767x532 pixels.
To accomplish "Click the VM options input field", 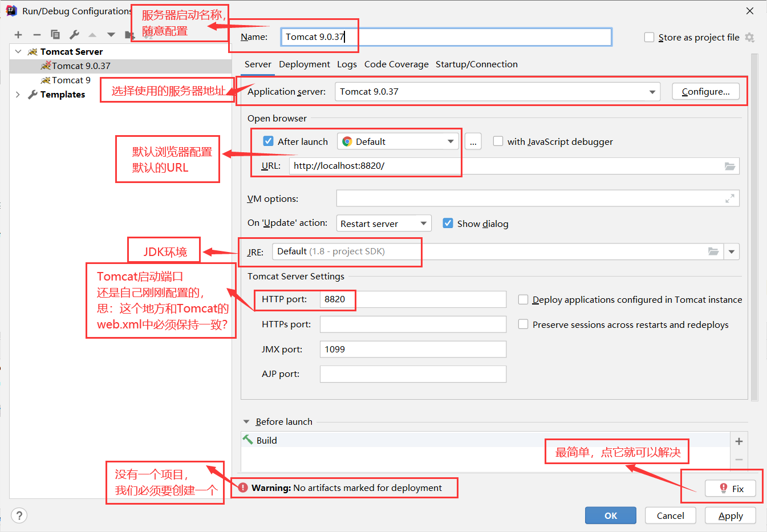I will (x=538, y=198).
